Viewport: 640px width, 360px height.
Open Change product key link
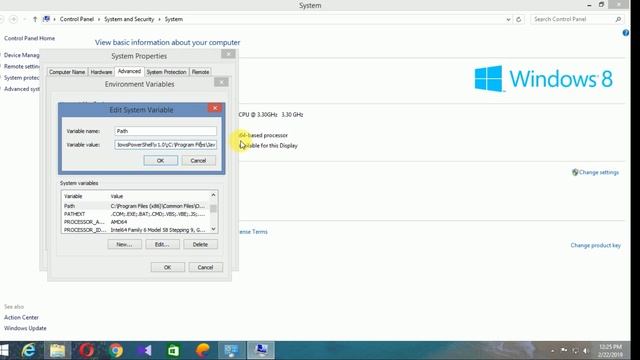[x=596, y=245]
